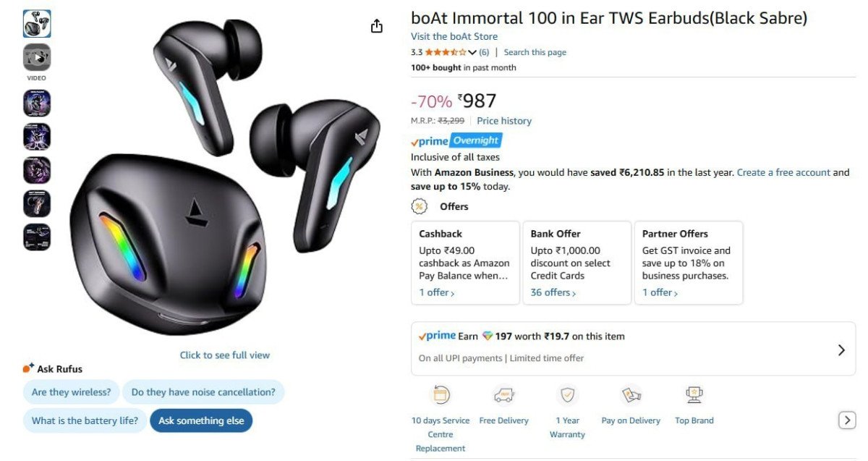Image resolution: width=868 pixels, height=461 pixels.
Task: Visit the boAt Store
Action: [x=454, y=35]
